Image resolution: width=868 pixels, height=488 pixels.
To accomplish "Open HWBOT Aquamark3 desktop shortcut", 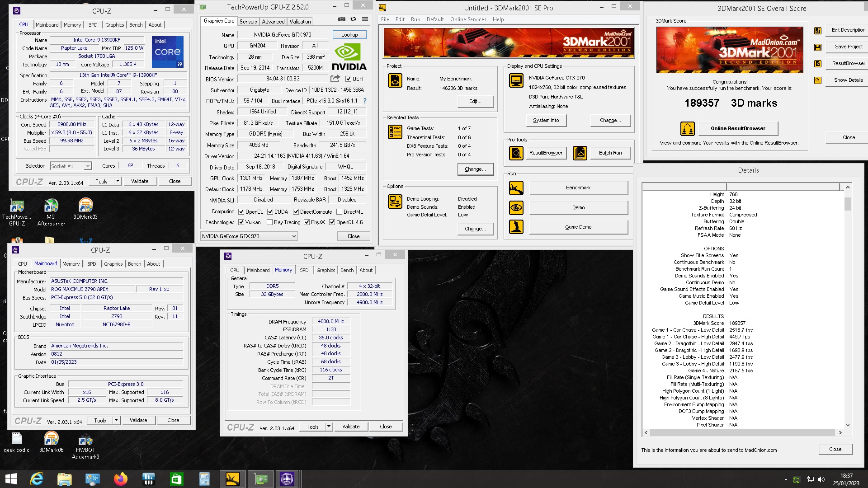I will 85,445.
